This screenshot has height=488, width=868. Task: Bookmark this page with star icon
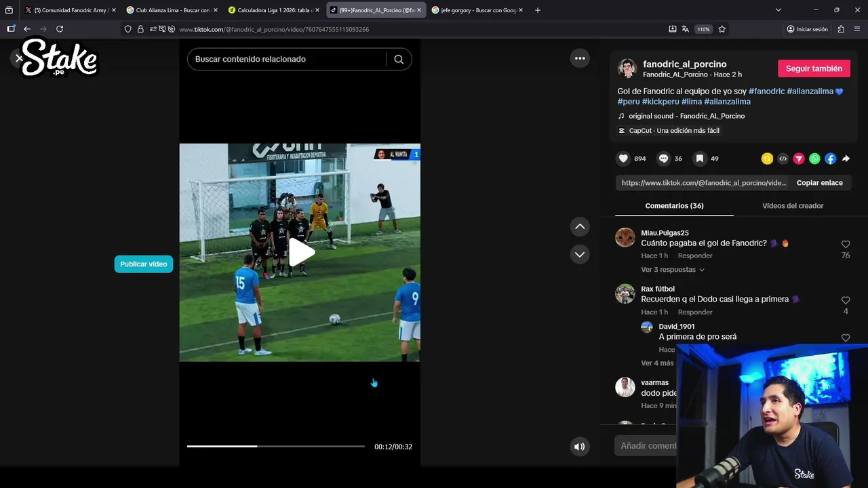pyautogui.click(x=722, y=29)
